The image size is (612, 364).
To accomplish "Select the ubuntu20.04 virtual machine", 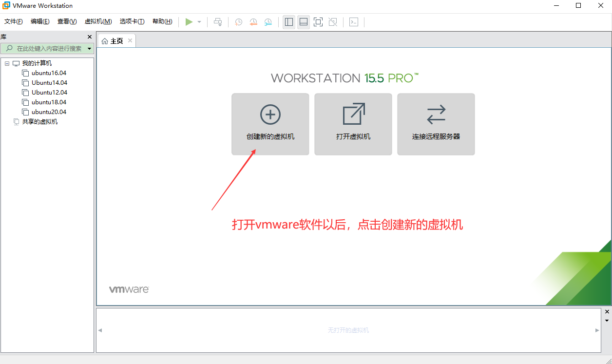I will pos(49,112).
